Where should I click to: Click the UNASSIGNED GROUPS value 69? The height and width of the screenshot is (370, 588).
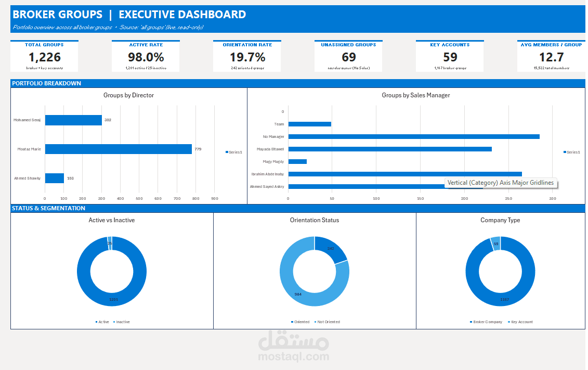tap(349, 57)
